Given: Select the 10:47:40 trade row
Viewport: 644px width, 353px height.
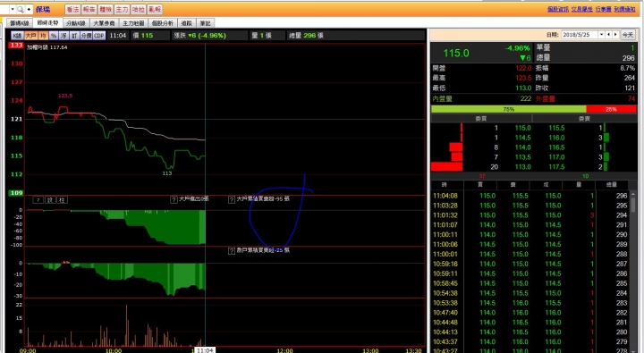Looking at the screenshot, I should pos(530,313).
